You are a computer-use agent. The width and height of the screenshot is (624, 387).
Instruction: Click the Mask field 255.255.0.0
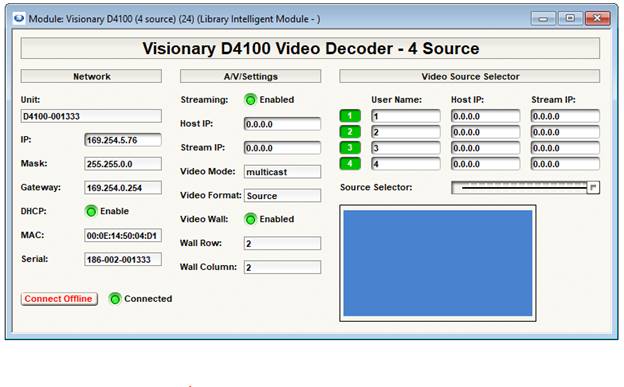[x=123, y=164]
